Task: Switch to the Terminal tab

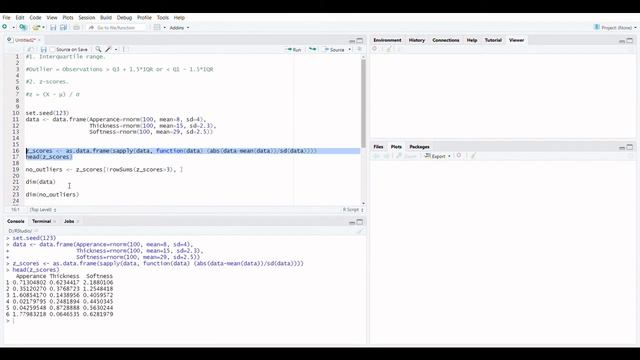Action: [41, 221]
